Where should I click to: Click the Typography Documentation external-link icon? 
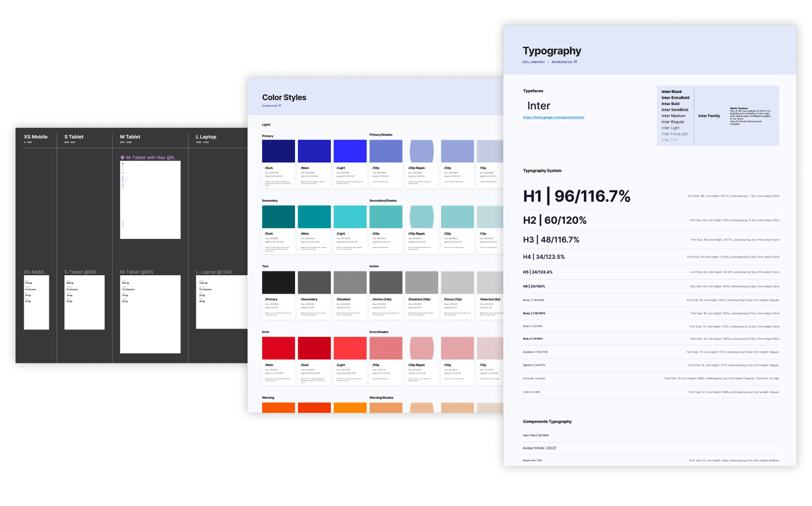click(575, 61)
